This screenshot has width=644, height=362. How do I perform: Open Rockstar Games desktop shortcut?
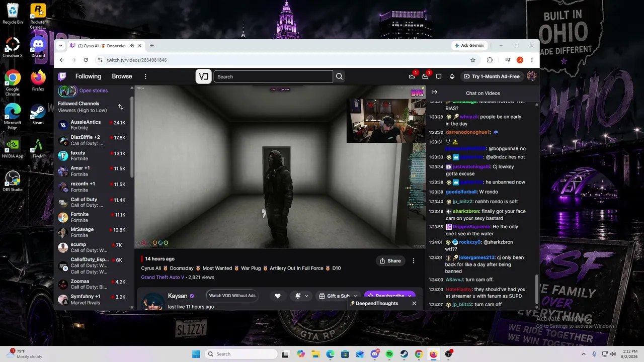click(38, 16)
